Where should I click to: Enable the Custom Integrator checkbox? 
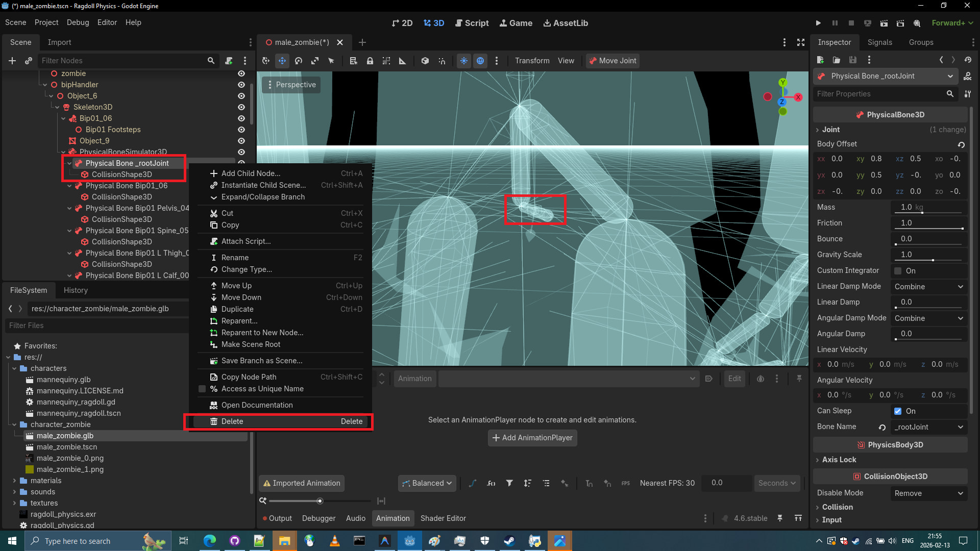[898, 271]
